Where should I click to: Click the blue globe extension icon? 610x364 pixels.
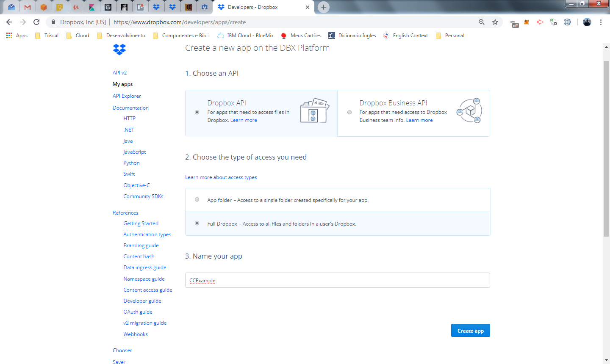[x=567, y=22]
